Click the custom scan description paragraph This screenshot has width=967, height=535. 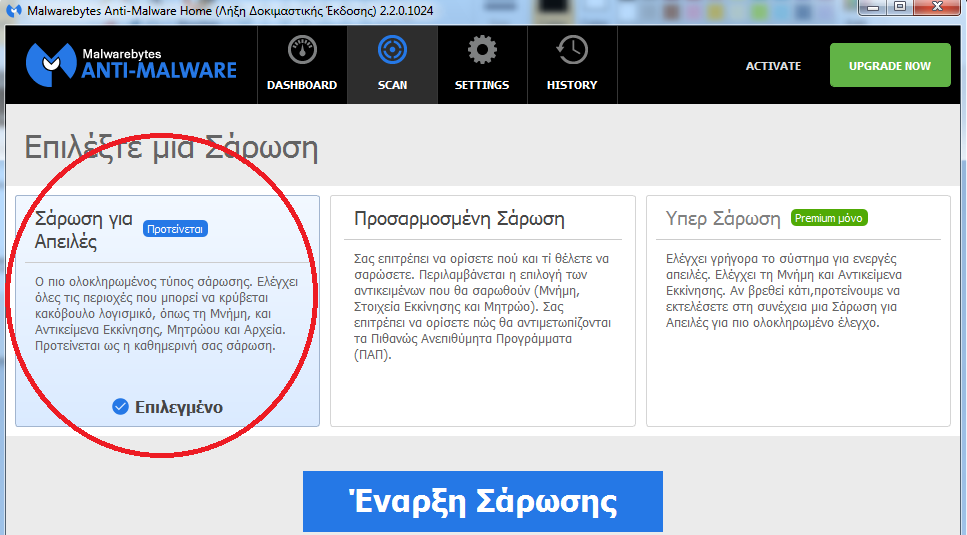tap(482, 306)
